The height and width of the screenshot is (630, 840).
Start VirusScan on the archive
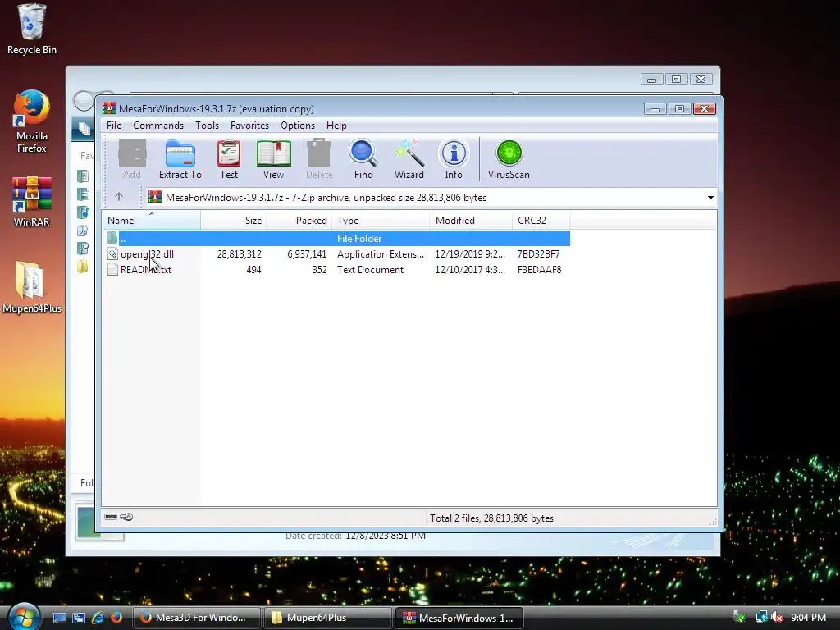coord(509,159)
